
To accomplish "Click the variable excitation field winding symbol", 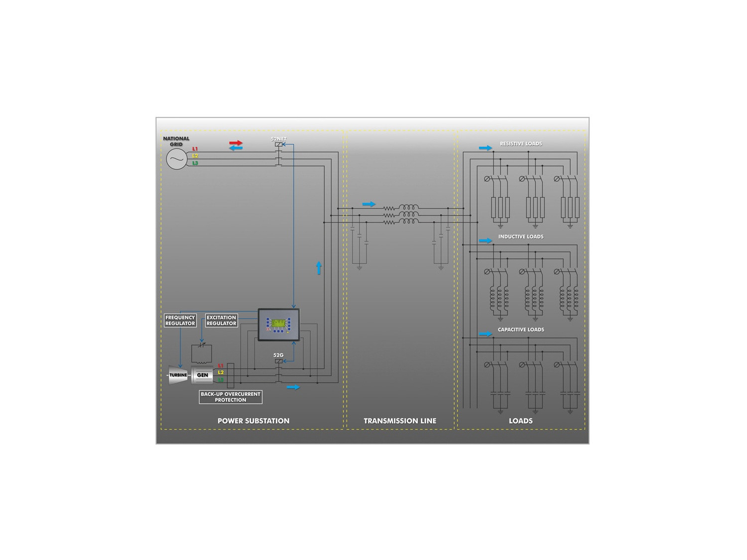I will pos(202,353).
